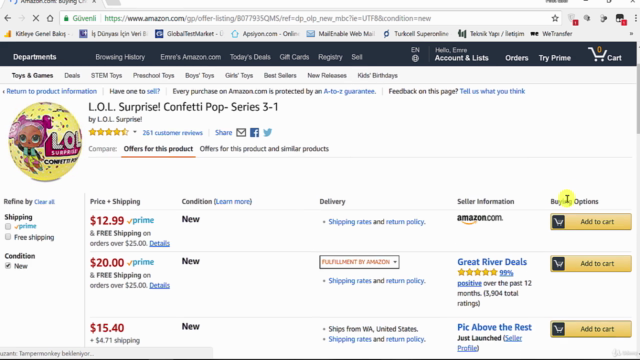Open 261 customer reviews link
This screenshot has height=360, width=640.
[172, 133]
